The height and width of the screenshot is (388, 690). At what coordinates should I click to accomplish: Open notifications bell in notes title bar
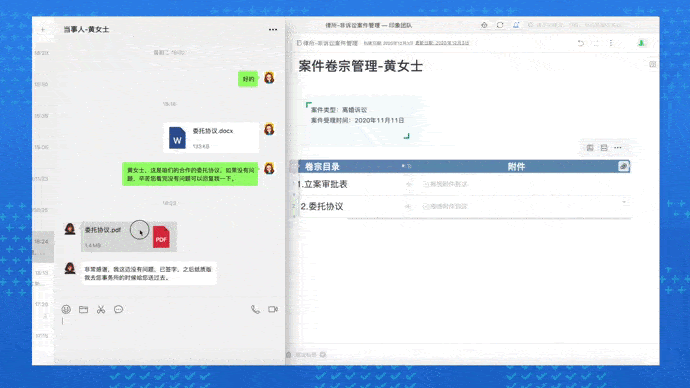[x=516, y=25]
